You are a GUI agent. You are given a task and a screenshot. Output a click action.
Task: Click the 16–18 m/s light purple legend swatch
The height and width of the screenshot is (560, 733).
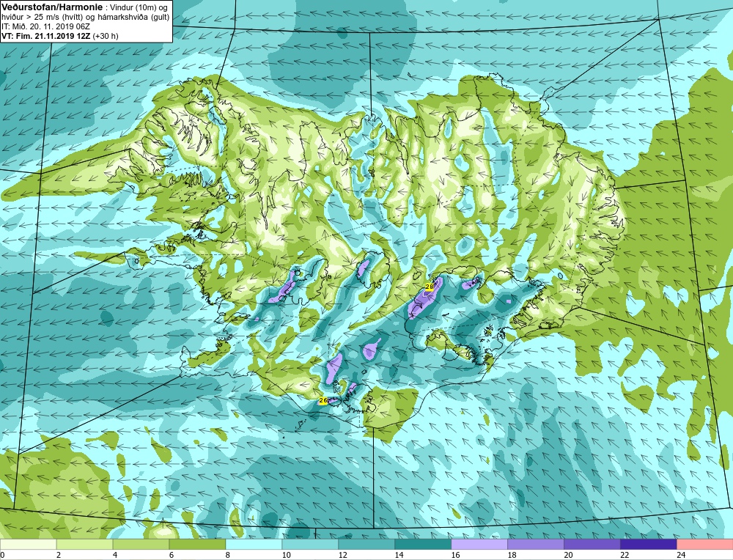pyautogui.click(x=479, y=544)
